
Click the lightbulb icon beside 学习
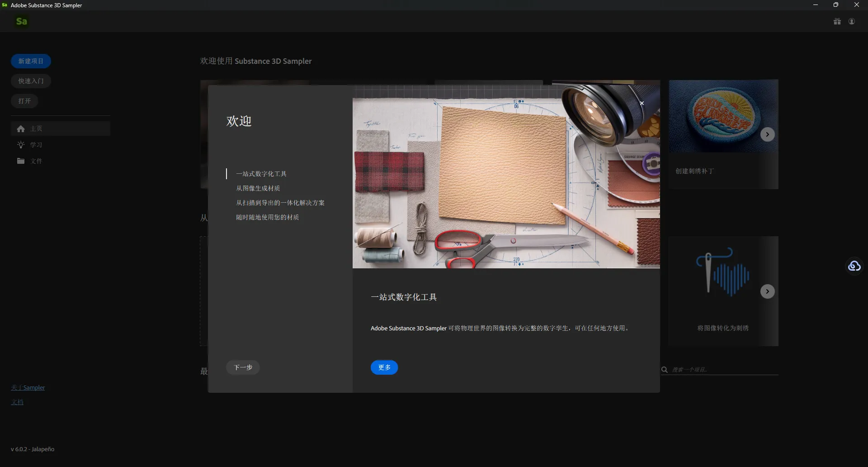(21, 145)
